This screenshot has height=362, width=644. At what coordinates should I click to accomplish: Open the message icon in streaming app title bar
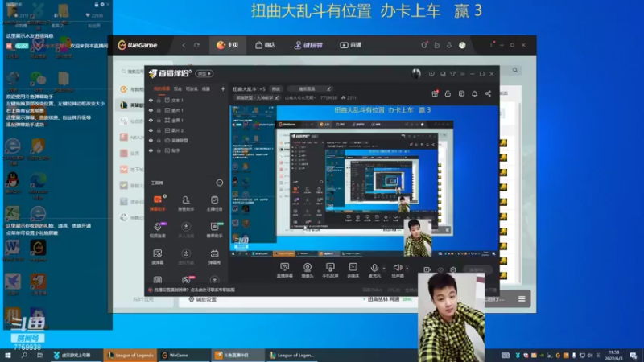(431, 74)
